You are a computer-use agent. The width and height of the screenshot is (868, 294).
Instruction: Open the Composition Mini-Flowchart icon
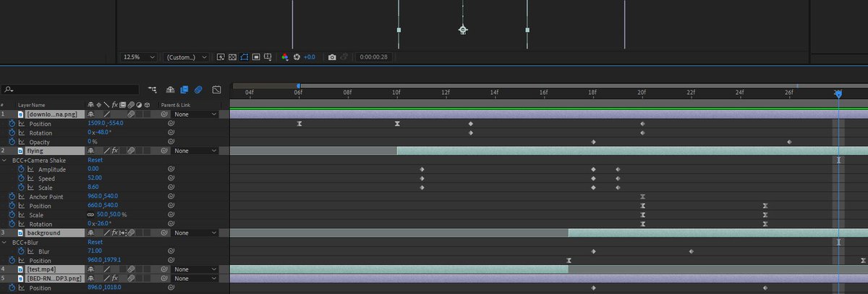pyautogui.click(x=152, y=90)
